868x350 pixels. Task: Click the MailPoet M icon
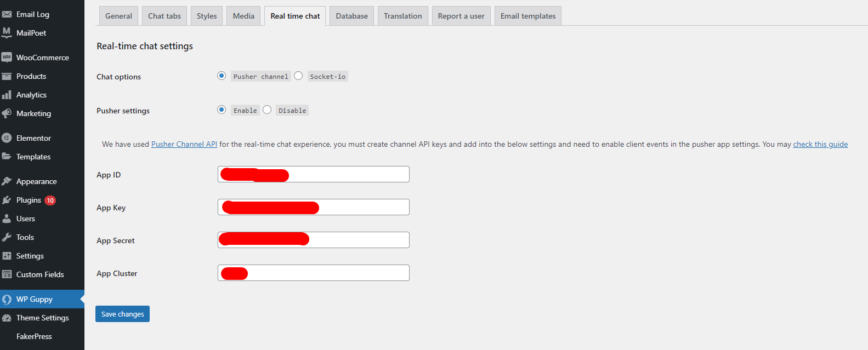[x=7, y=33]
